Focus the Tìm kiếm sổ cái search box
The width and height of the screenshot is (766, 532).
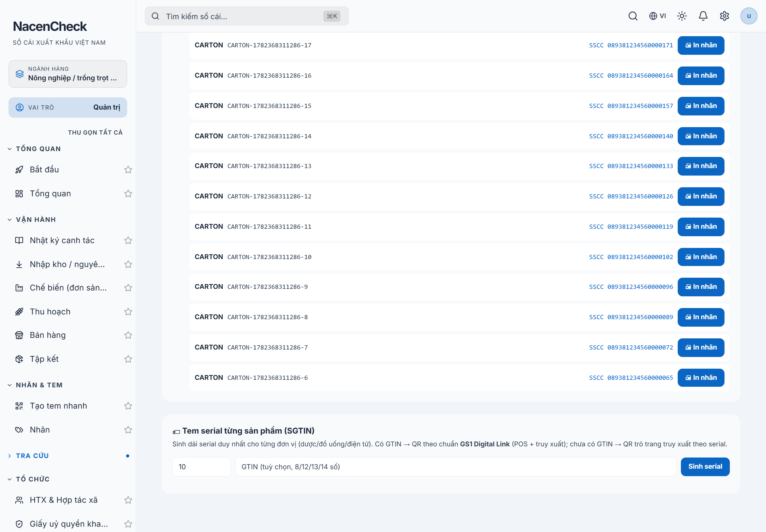[247, 16]
